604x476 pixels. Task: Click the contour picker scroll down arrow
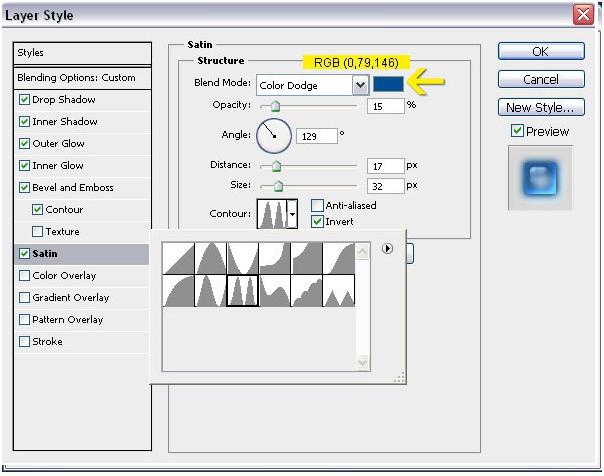coord(362,362)
